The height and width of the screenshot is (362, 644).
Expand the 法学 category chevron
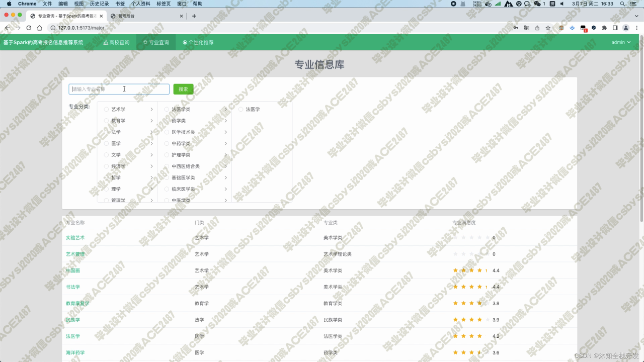[x=151, y=132]
